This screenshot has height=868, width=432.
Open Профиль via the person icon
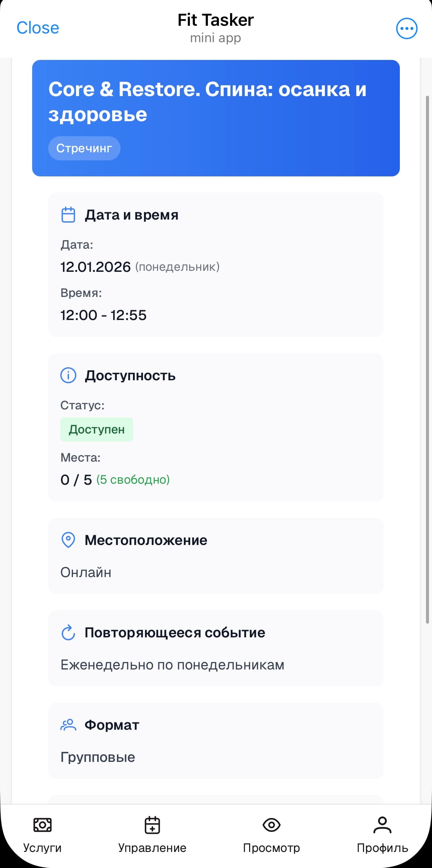pos(382,835)
